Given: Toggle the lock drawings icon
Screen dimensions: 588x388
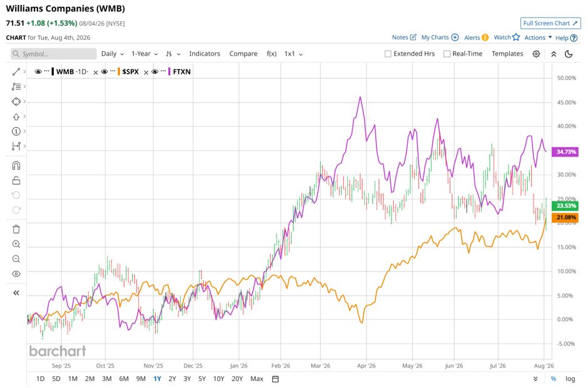Looking at the screenshot, I should coord(16,180).
